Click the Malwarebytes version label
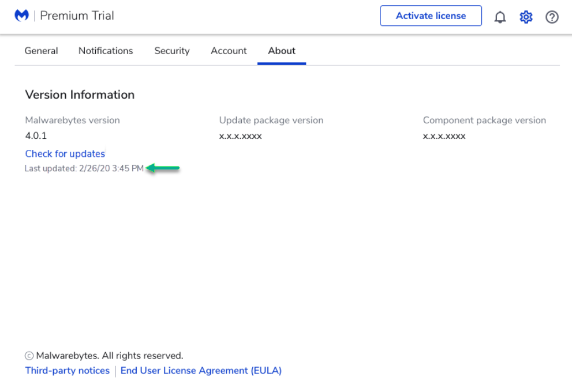Screen dimensions: 572x392 tap(72, 120)
